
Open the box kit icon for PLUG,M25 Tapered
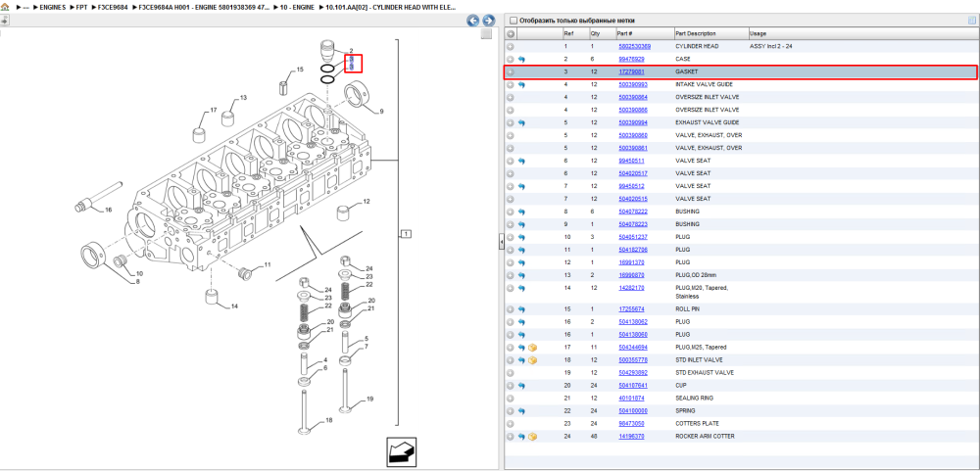click(x=532, y=348)
